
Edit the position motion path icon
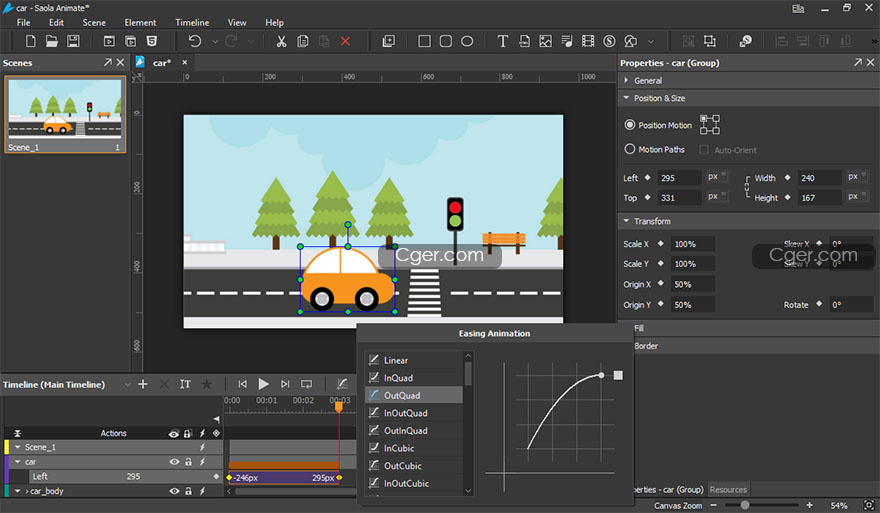[x=710, y=125]
